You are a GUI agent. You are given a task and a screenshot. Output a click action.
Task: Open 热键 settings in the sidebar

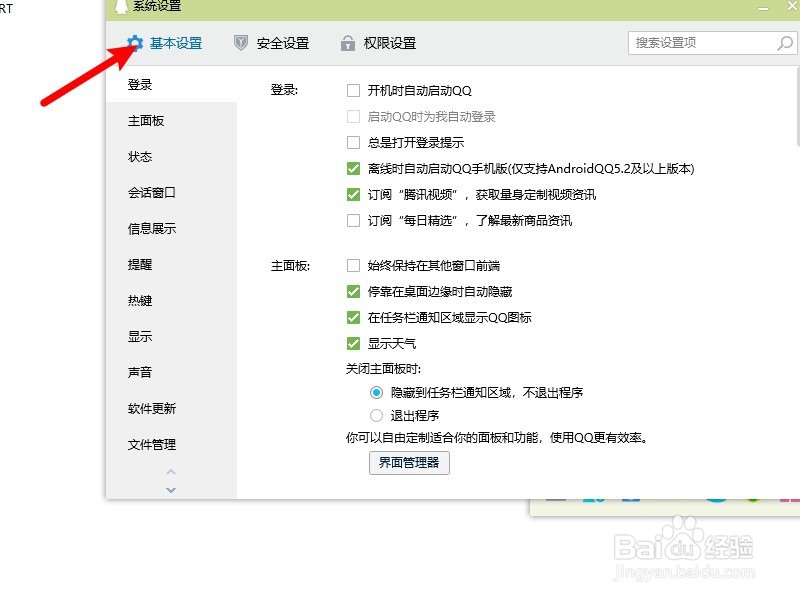[171, 301]
